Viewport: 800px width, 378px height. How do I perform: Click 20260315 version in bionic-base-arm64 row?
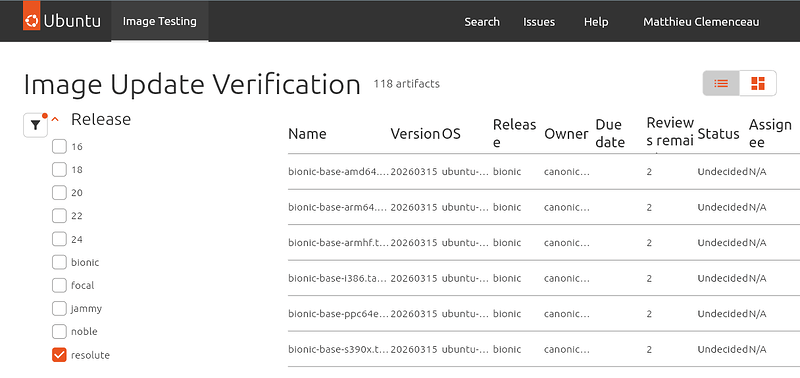point(414,207)
